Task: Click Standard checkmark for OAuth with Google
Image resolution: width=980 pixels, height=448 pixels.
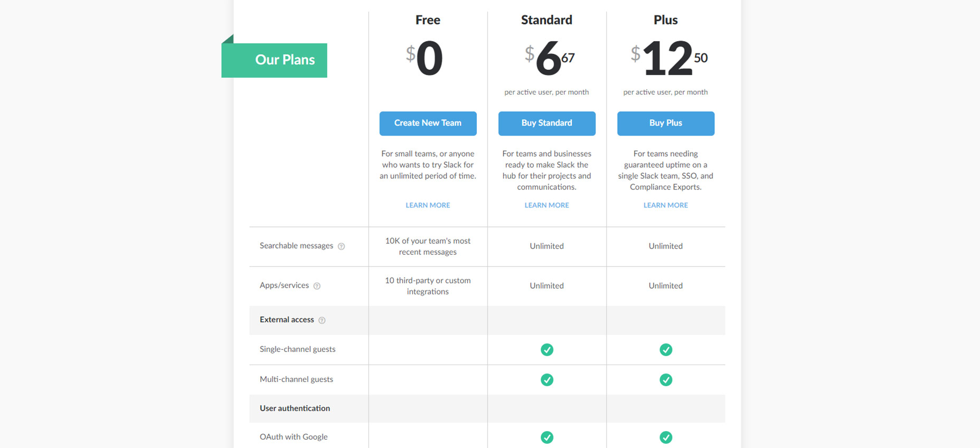Action: click(x=546, y=437)
